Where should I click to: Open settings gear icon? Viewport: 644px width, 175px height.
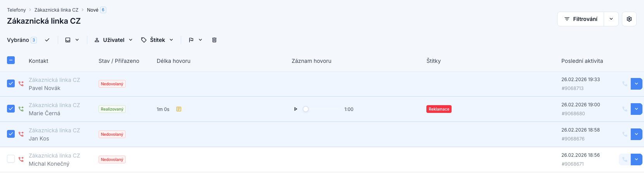pyautogui.click(x=629, y=19)
